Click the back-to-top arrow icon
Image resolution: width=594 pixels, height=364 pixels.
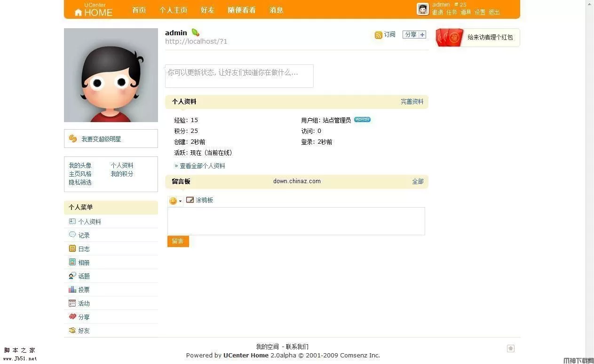(511, 348)
